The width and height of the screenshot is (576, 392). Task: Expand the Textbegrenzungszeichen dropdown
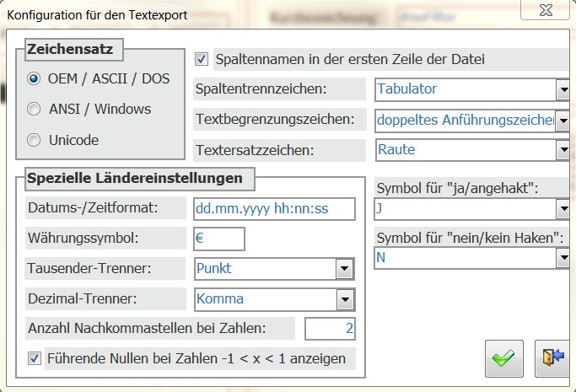563,120
